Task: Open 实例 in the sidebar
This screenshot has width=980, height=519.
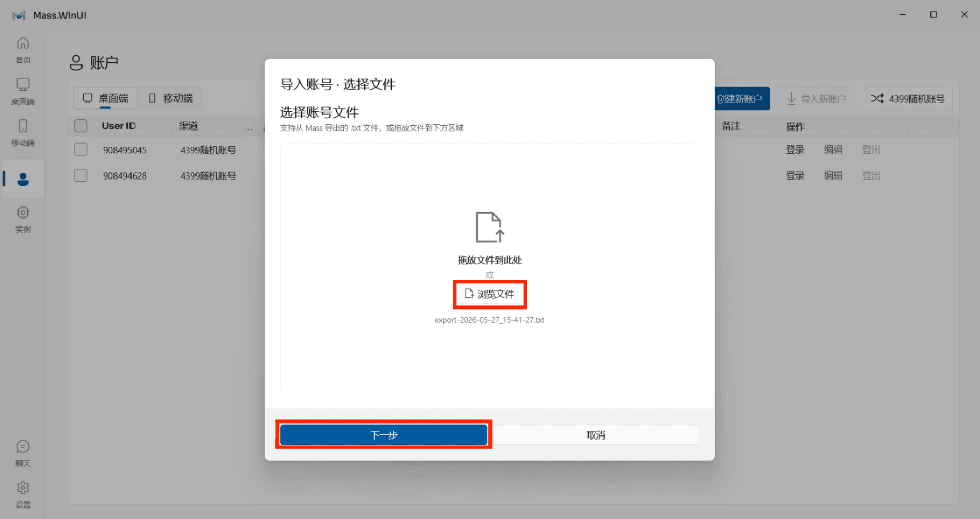Action: click(x=23, y=219)
